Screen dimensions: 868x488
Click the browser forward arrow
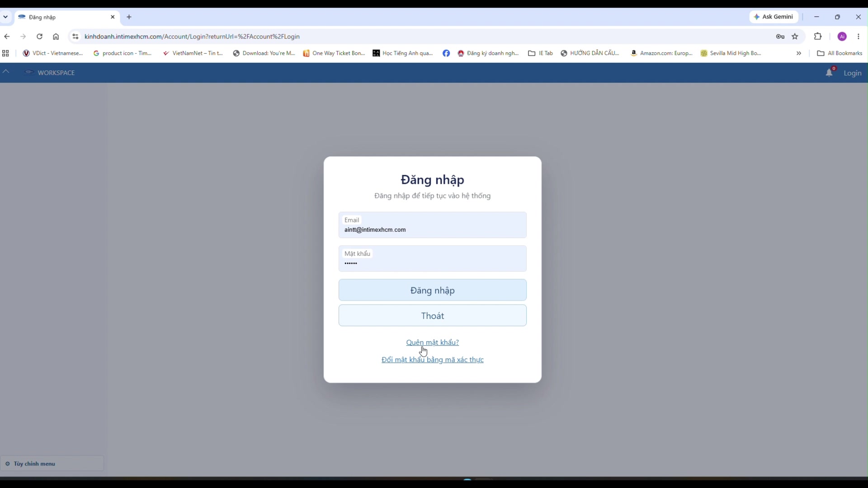click(x=23, y=37)
